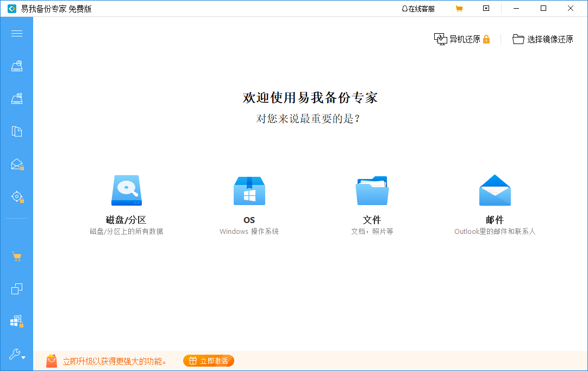Screen dimensions: 588x371
Task: Select the 磁盘/分区 disk icon
Action: click(127, 190)
